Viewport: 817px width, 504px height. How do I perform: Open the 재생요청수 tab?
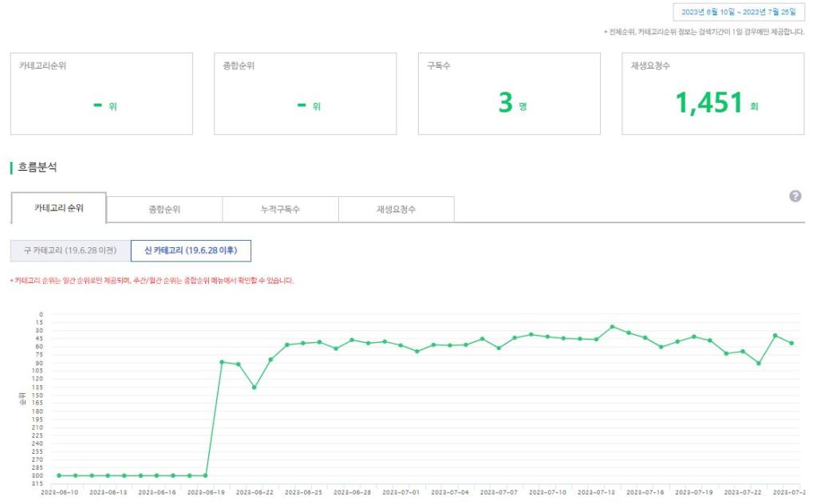click(x=396, y=210)
